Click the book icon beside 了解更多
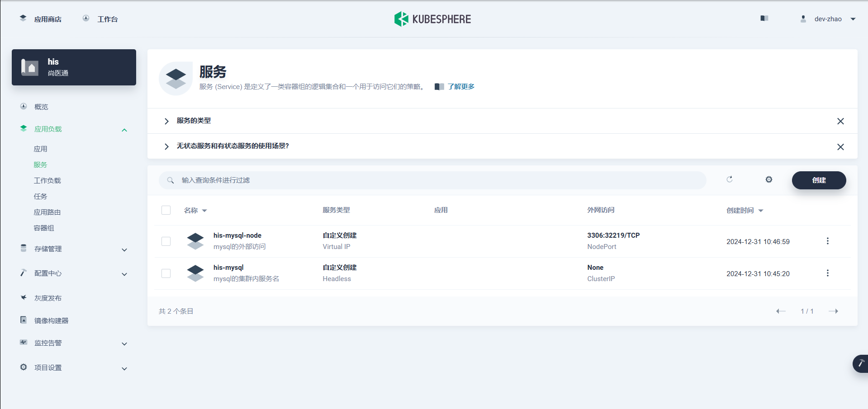 click(439, 87)
